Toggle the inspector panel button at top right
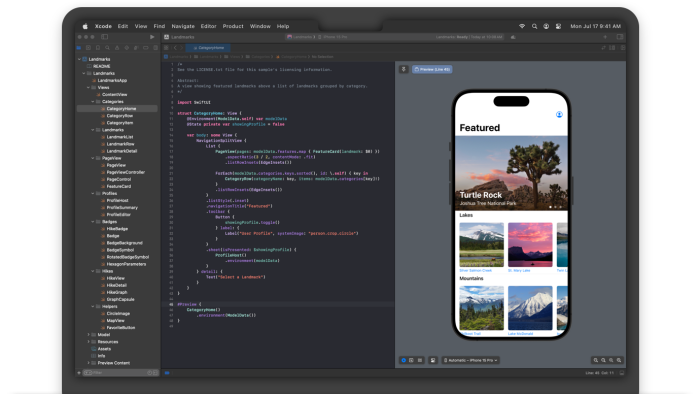 pos(620,37)
